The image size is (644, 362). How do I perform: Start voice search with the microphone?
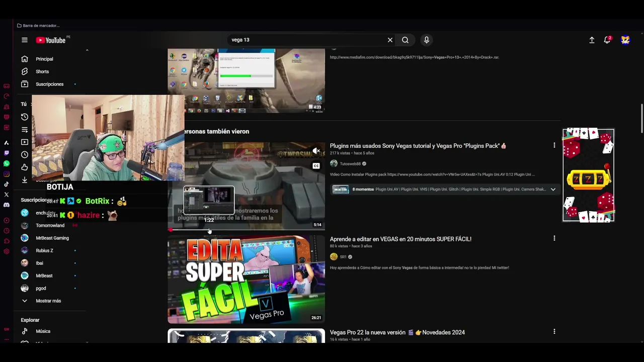[x=427, y=40]
